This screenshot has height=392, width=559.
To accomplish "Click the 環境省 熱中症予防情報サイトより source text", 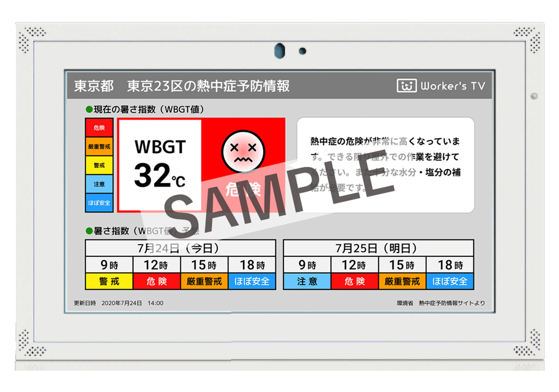I will pos(441,303).
